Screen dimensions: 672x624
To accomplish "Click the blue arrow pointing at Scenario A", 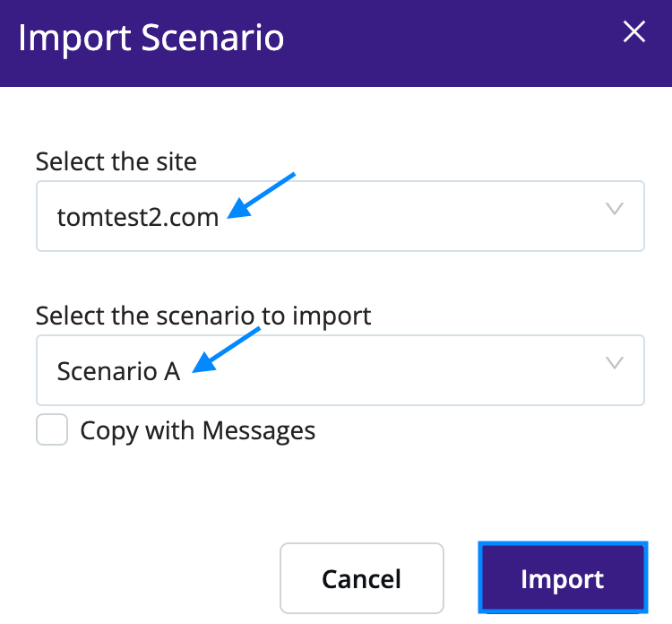I will tap(227, 348).
